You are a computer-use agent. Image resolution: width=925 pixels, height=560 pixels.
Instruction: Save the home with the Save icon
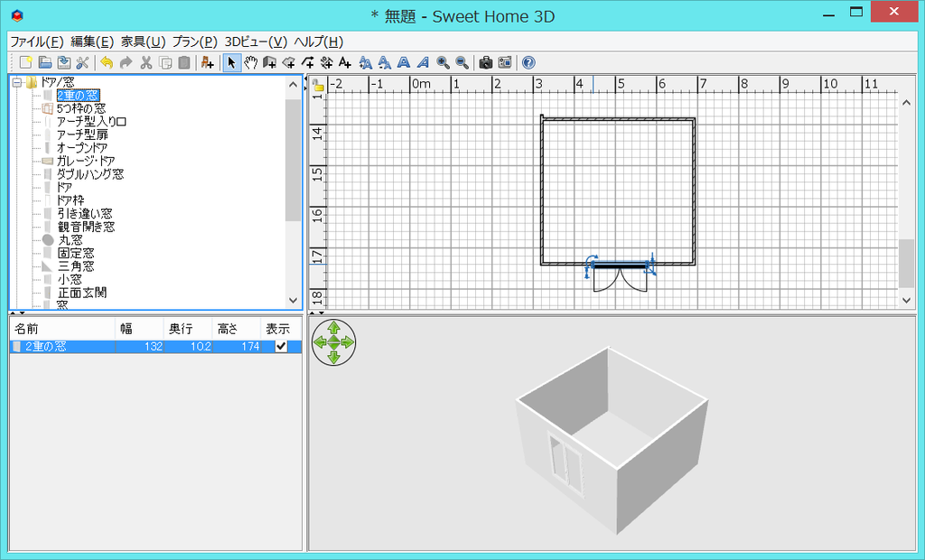pyautogui.click(x=64, y=62)
